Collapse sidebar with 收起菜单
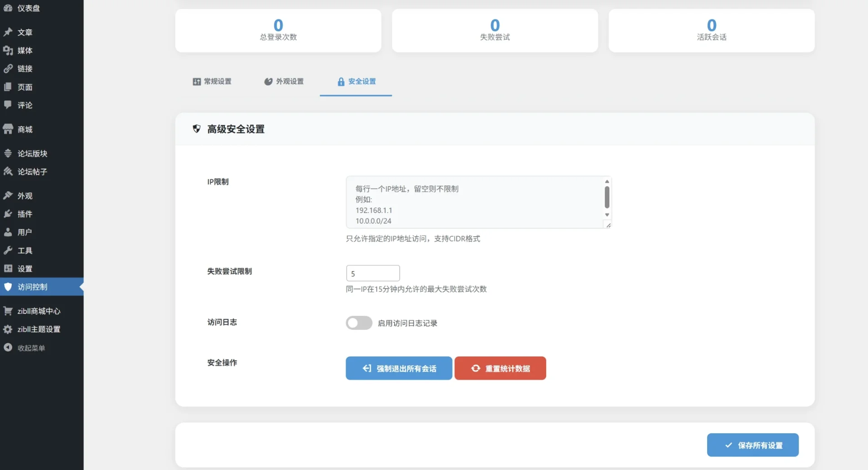The image size is (868, 470). pyautogui.click(x=24, y=348)
